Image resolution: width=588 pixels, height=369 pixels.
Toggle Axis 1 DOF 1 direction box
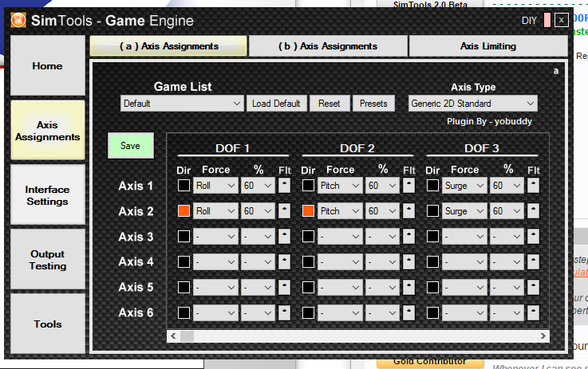(x=184, y=186)
